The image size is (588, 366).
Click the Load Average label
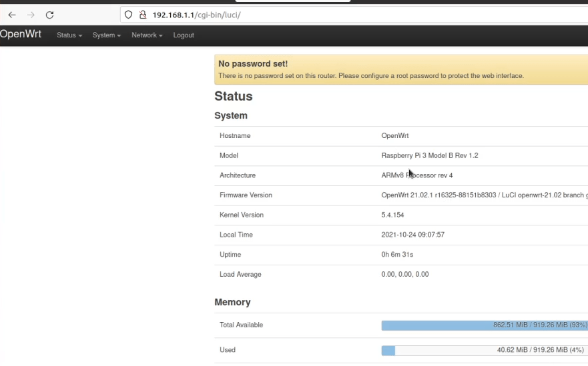pyautogui.click(x=240, y=275)
